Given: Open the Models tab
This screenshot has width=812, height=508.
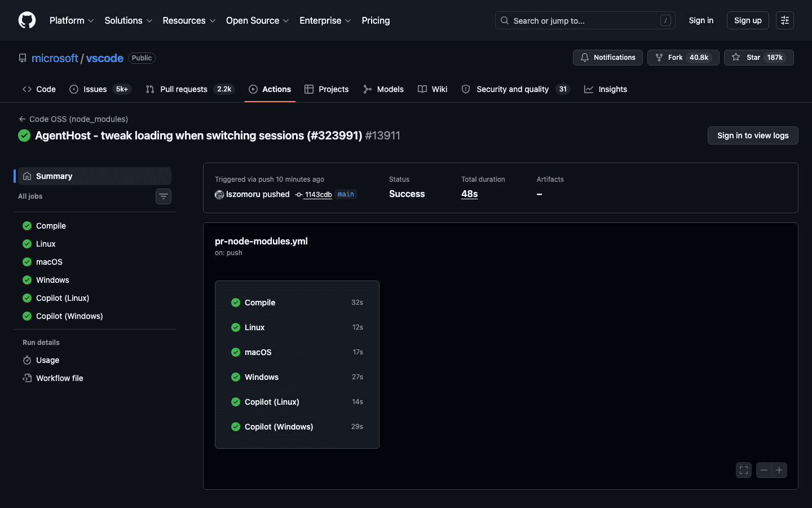Looking at the screenshot, I should point(383,89).
